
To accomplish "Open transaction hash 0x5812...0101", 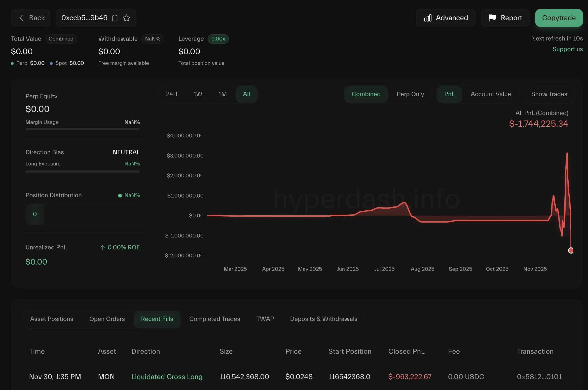I will pyautogui.click(x=539, y=377).
